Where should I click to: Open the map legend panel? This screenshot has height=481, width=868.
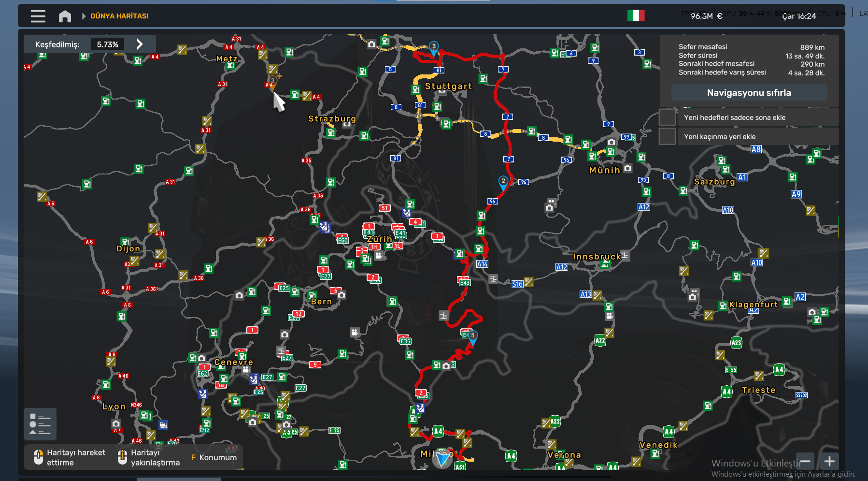pyautogui.click(x=40, y=424)
